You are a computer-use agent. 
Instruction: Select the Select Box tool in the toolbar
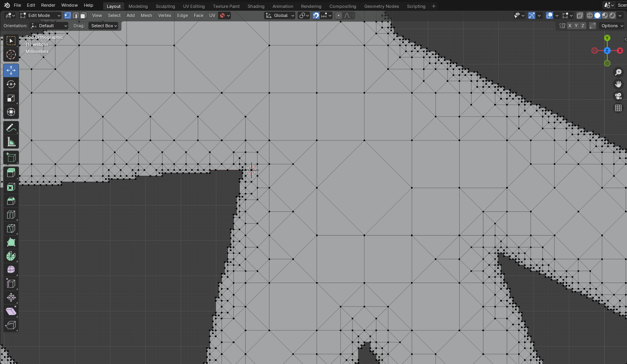click(x=11, y=41)
